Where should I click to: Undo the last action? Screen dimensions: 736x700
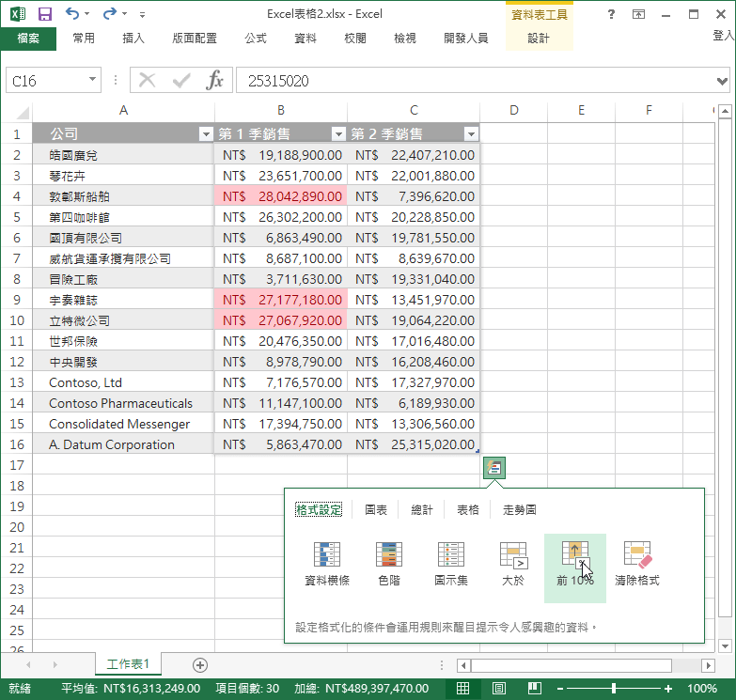(72, 13)
